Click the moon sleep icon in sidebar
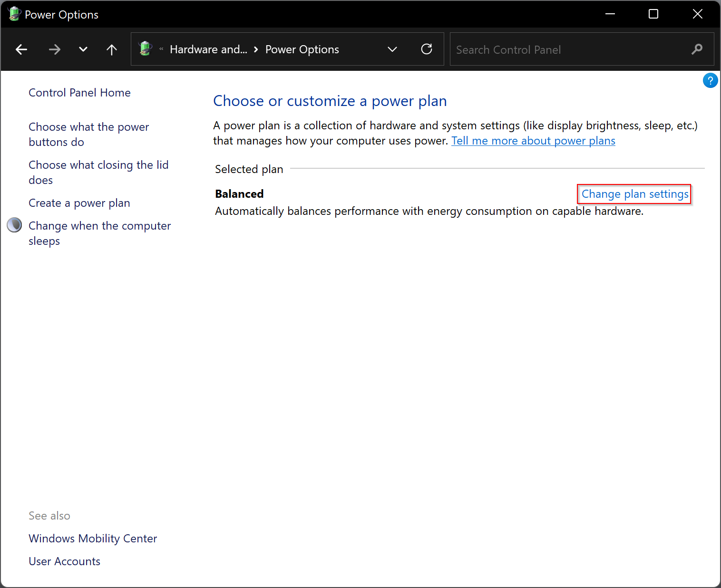The image size is (721, 588). click(14, 225)
